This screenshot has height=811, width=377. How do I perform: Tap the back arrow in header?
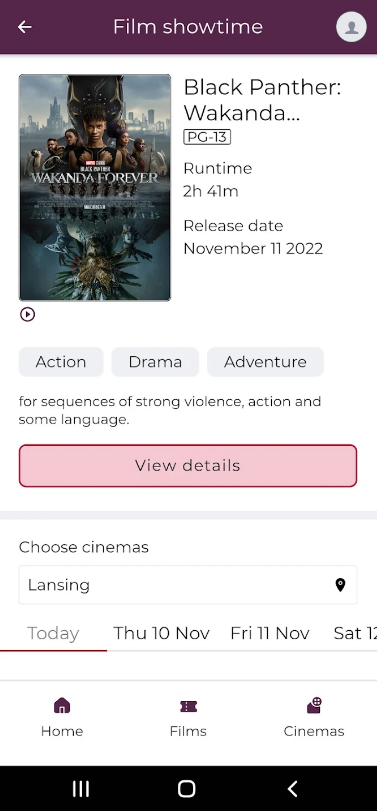coord(24,27)
